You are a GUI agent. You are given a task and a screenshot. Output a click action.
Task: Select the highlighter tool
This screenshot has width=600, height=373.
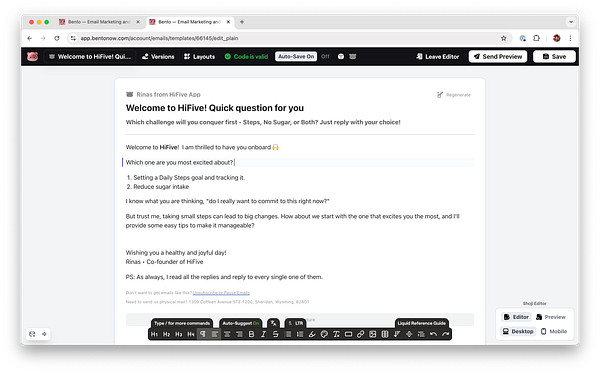coord(312,334)
